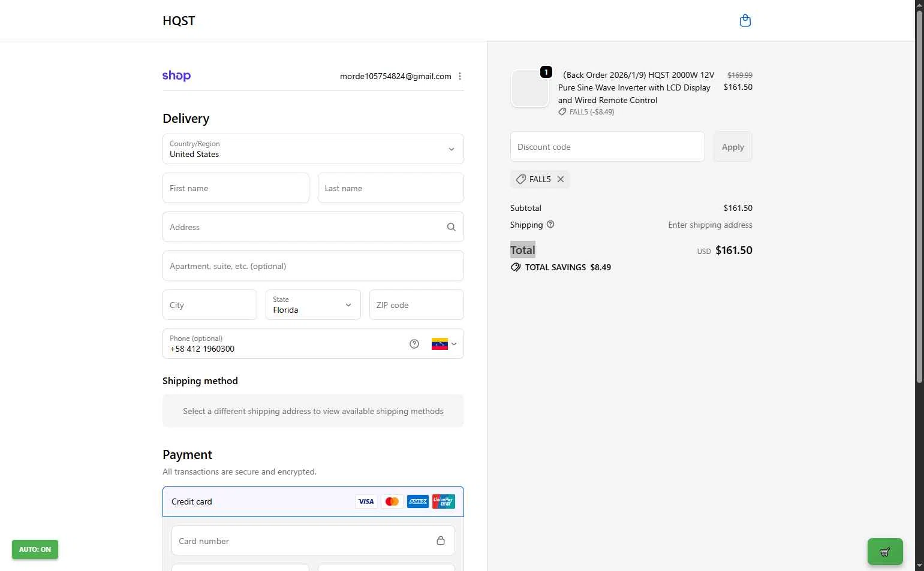This screenshot has height=571, width=924.
Task: Toggle the AUTO: ON button
Action: click(35, 549)
